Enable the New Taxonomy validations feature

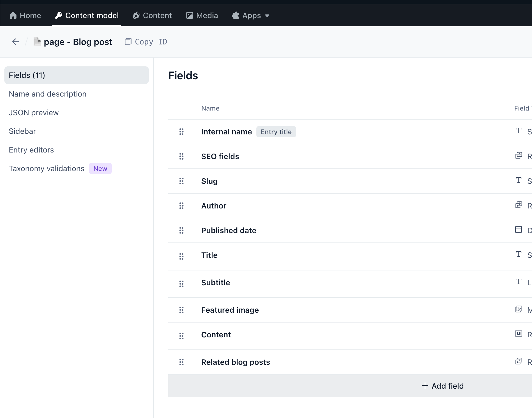point(47,168)
